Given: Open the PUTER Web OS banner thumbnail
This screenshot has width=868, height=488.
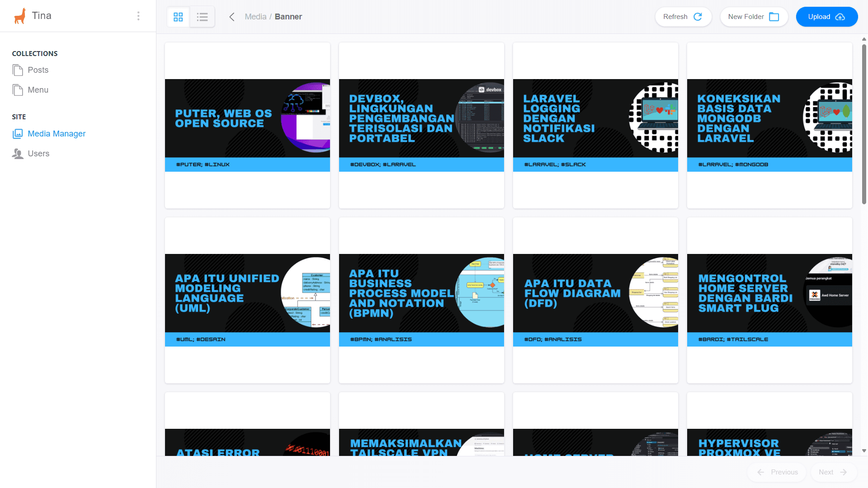Looking at the screenshot, I should pyautogui.click(x=247, y=125).
